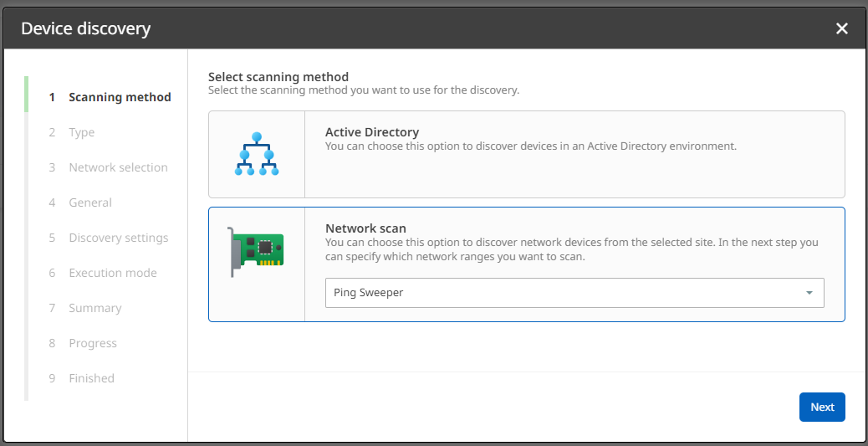The height and width of the screenshot is (446, 868).
Task: Click step 8 Progress
Action: [x=93, y=343]
